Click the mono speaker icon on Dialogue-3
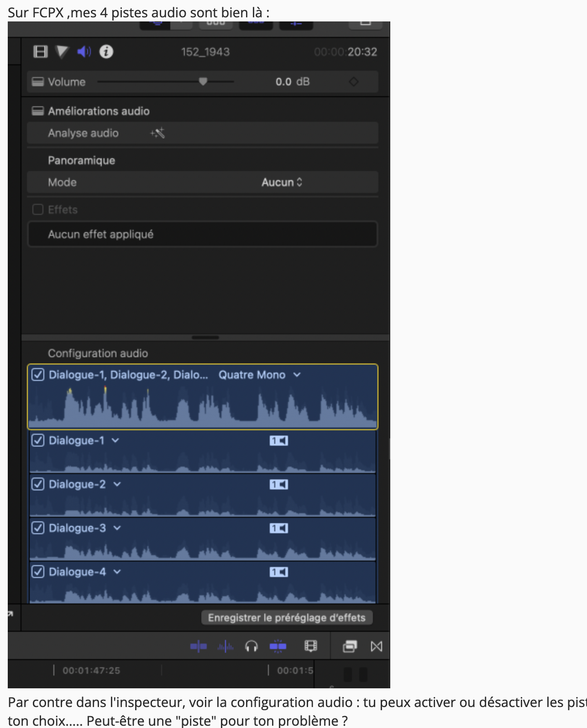Image resolution: width=587 pixels, height=728 pixels. pyautogui.click(x=278, y=528)
